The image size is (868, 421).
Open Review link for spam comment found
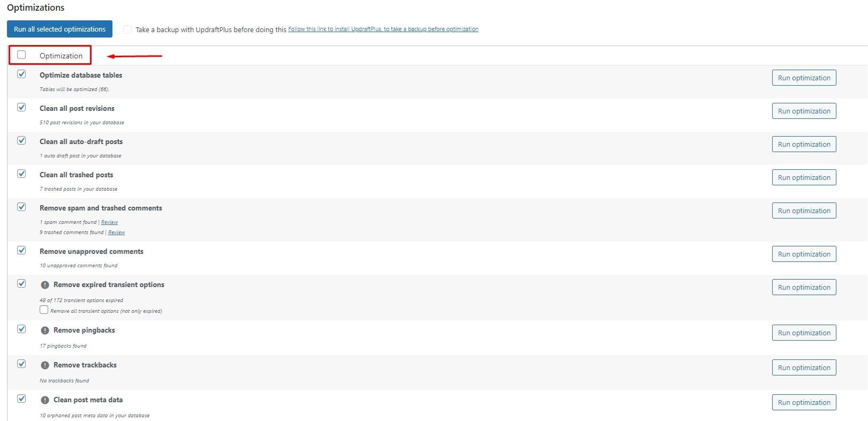coord(109,222)
